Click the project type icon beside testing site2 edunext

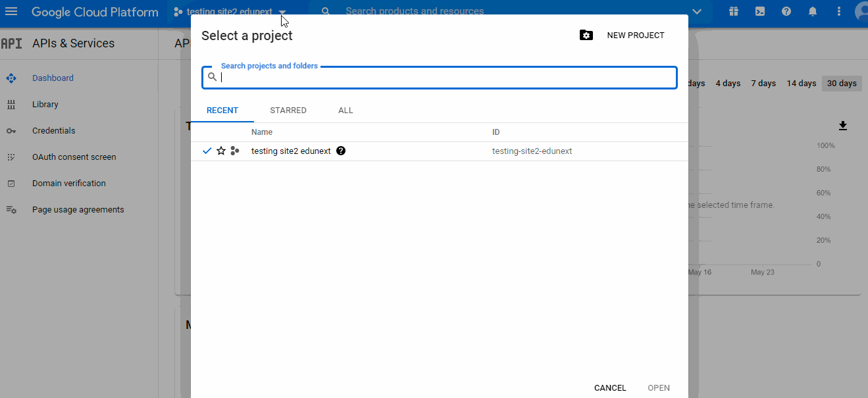click(x=235, y=151)
